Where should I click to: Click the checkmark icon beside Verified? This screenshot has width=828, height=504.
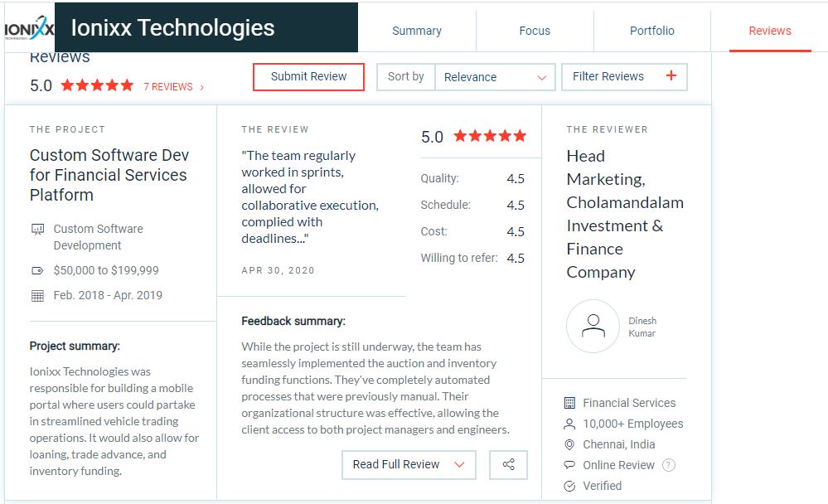569,486
